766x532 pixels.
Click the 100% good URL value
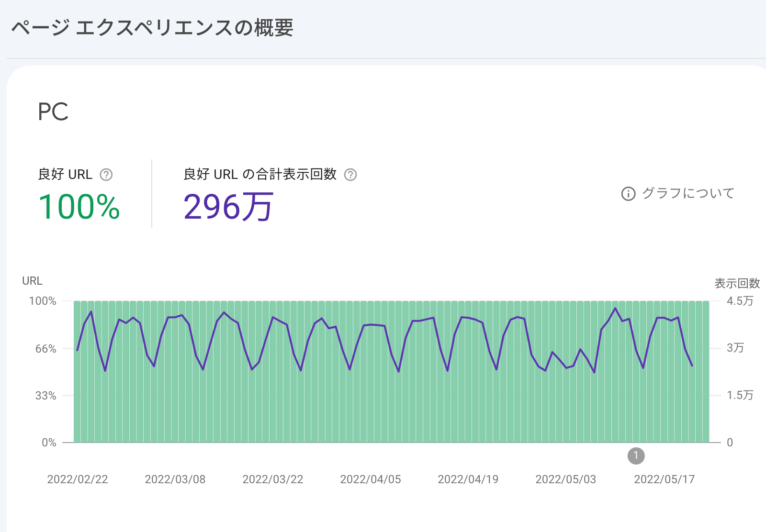pos(79,207)
